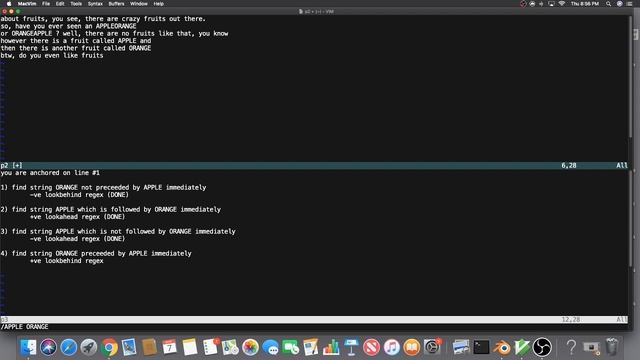This screenshot has width=640, height=360.
Task: Open the Syntax menu
Action: [x=95, y=4]
